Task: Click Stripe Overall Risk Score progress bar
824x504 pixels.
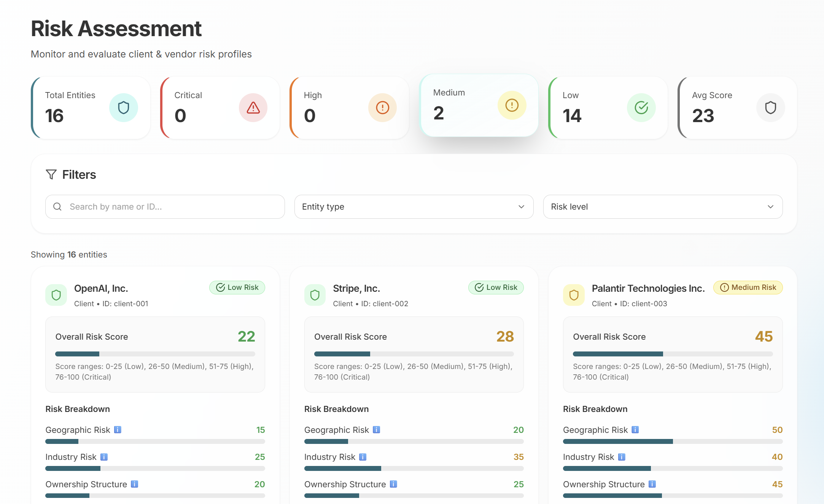Action: pos(414,354)
